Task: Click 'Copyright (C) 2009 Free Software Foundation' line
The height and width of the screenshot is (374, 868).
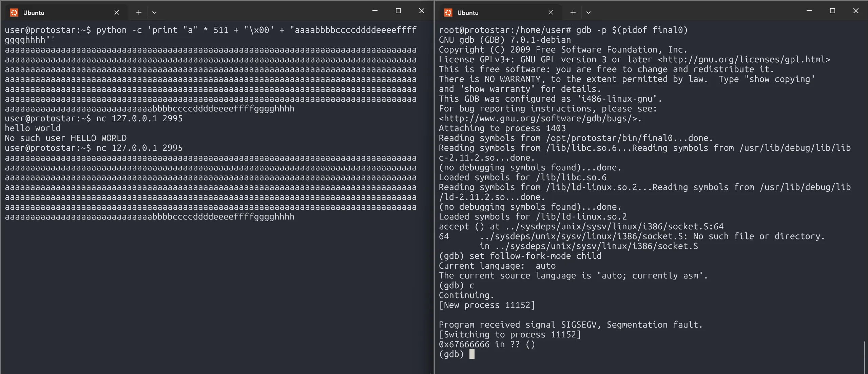Action: pyautogui.click(x=563, y=50)
